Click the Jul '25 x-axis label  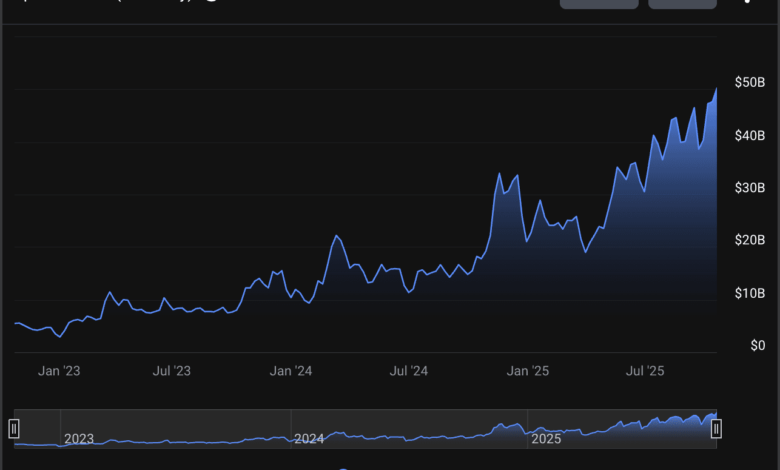pos(645,371)
